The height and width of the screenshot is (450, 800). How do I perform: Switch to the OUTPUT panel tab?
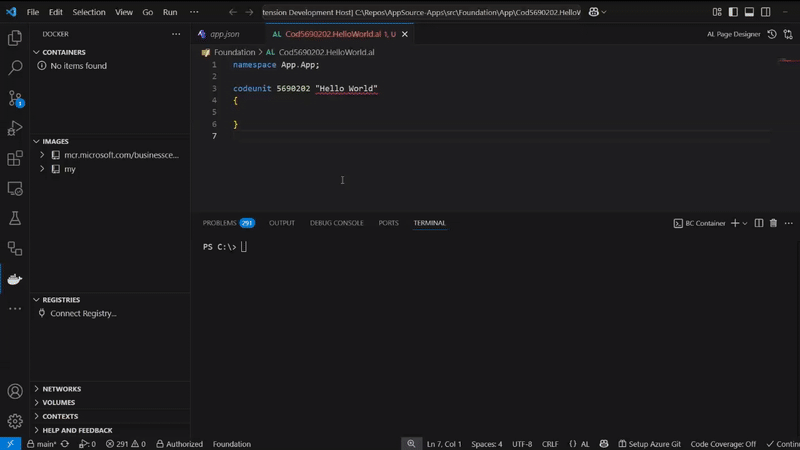282,223
